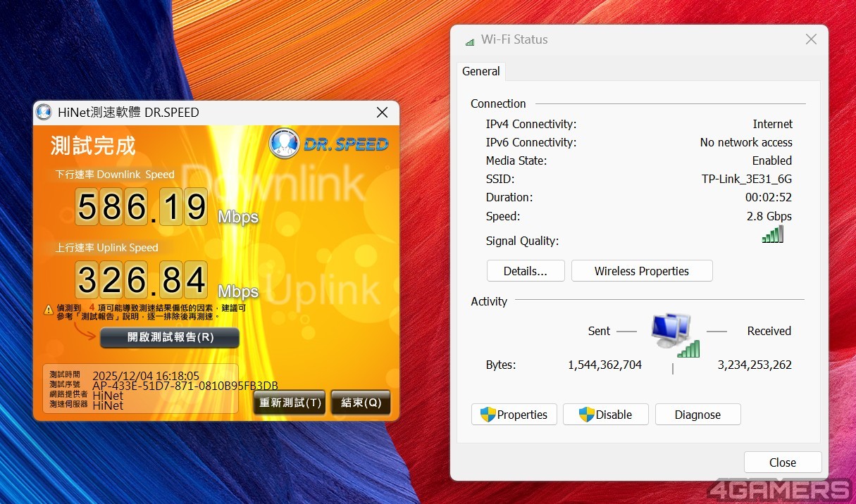The width and height of the screenshot is (856, 504).
Task: Click the Signal Quality bars indicator
Action: tap(772, 235)
